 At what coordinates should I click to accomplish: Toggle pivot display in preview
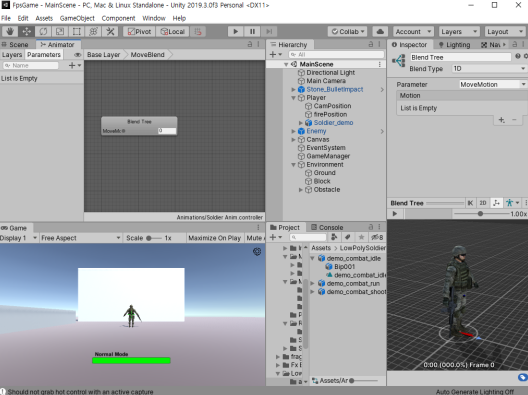(x=496, y=203)
